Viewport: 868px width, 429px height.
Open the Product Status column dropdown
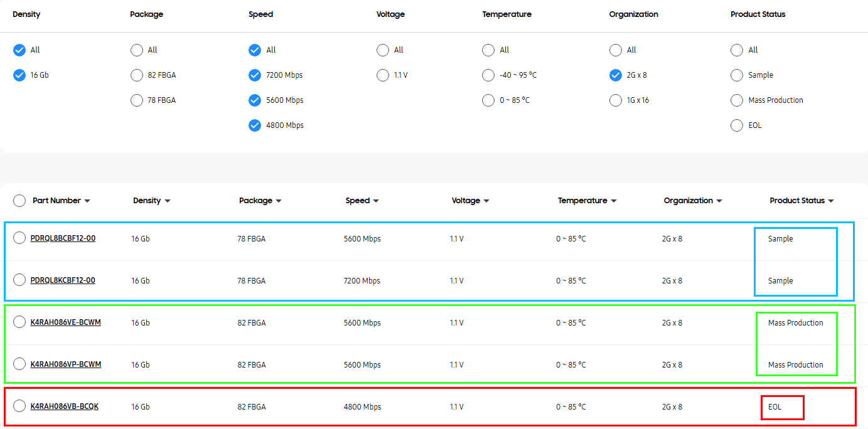[x=831, y=201]
